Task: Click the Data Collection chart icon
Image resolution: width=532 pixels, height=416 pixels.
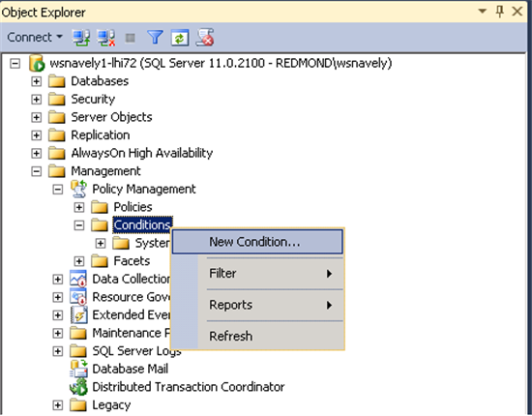Action: pyautogui.click(x=78, y=279)
